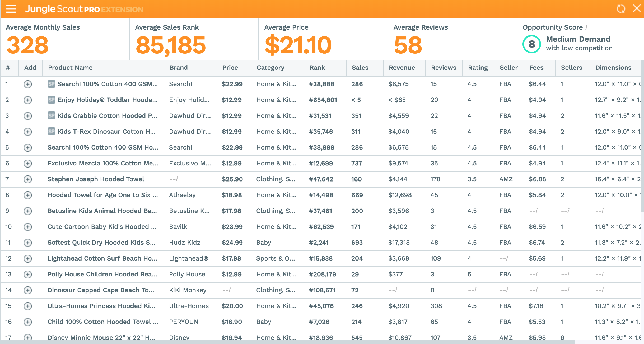Click SP sponsored badge on row 1

(x=52, y=84)
